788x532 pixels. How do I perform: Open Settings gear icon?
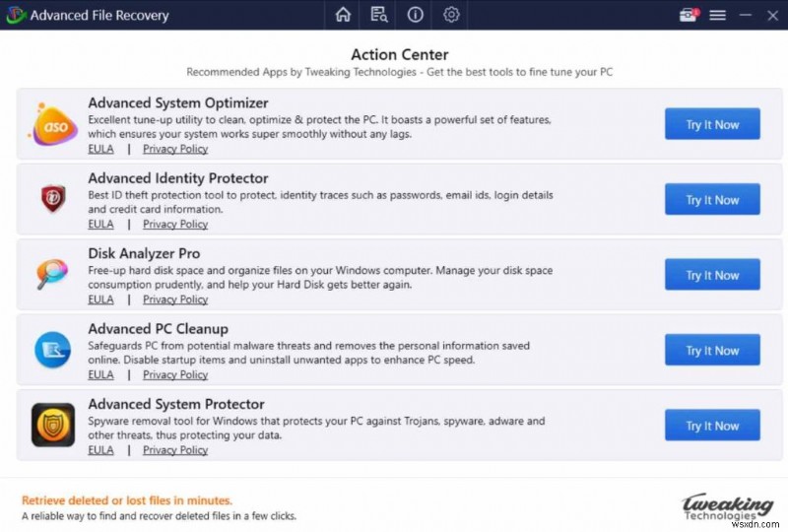click(451, 15)
